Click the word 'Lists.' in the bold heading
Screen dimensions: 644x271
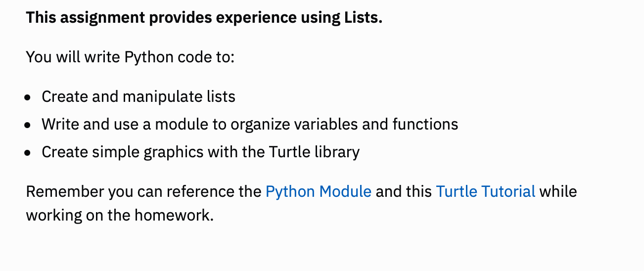(363, 18)
